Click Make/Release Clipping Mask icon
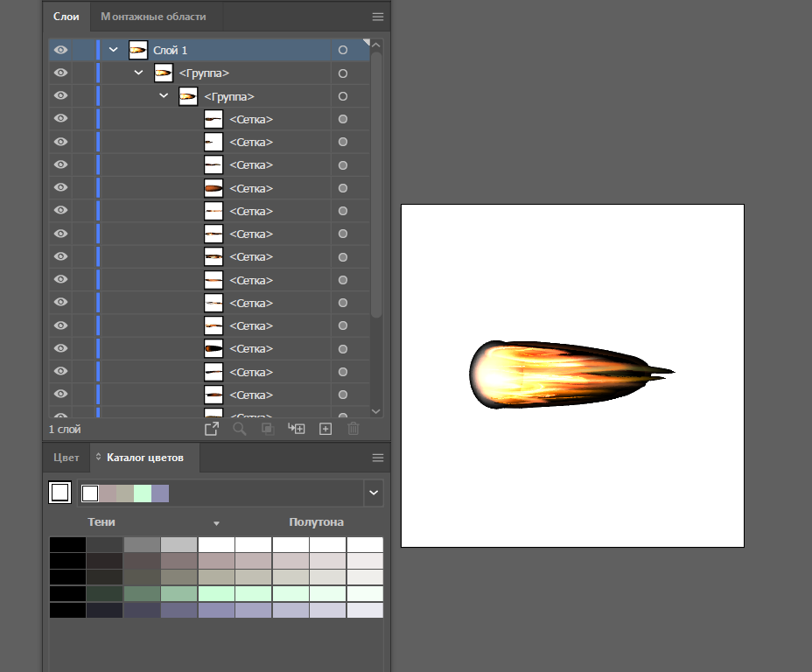 (x=268, y=429)
